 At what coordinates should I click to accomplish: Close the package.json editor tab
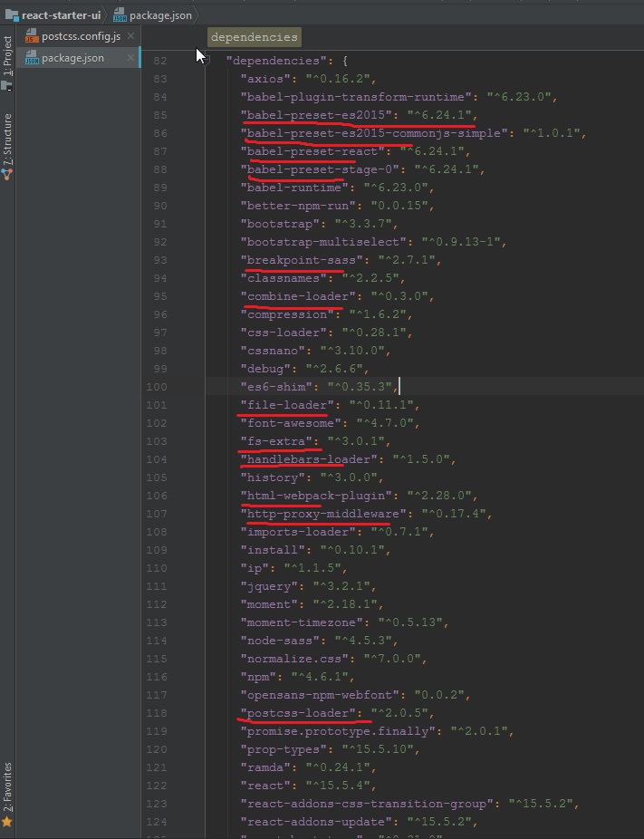pos(130,57)
